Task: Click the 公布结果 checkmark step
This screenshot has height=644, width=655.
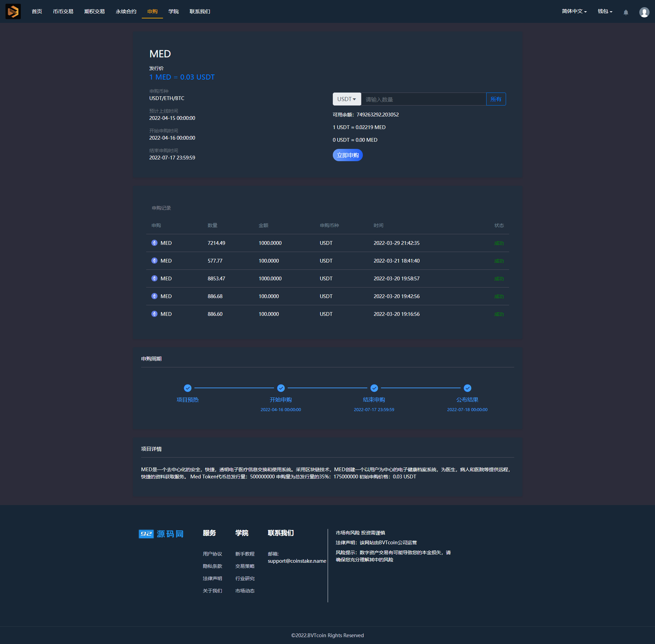Action: (x=467, y=388)
